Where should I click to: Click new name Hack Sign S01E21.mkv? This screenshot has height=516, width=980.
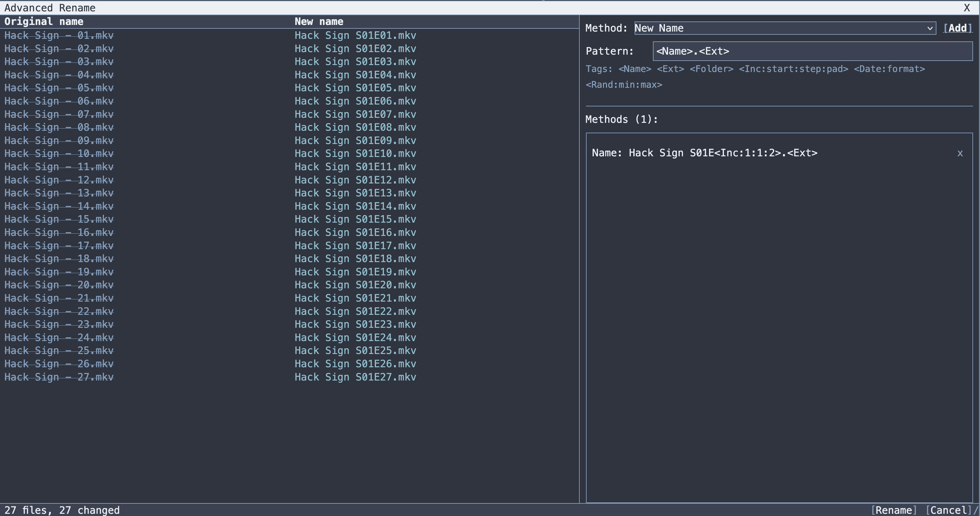pyautogui.click(x=355, y=298)
